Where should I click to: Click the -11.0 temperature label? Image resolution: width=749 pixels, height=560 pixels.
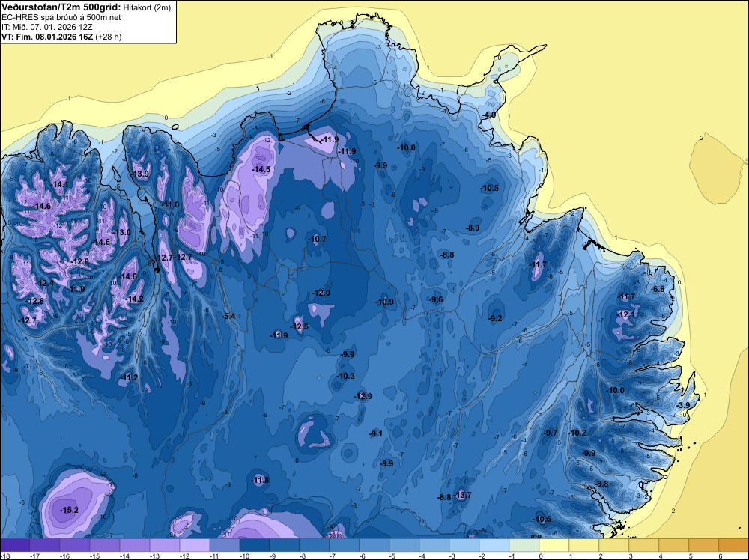click(169, 204)
